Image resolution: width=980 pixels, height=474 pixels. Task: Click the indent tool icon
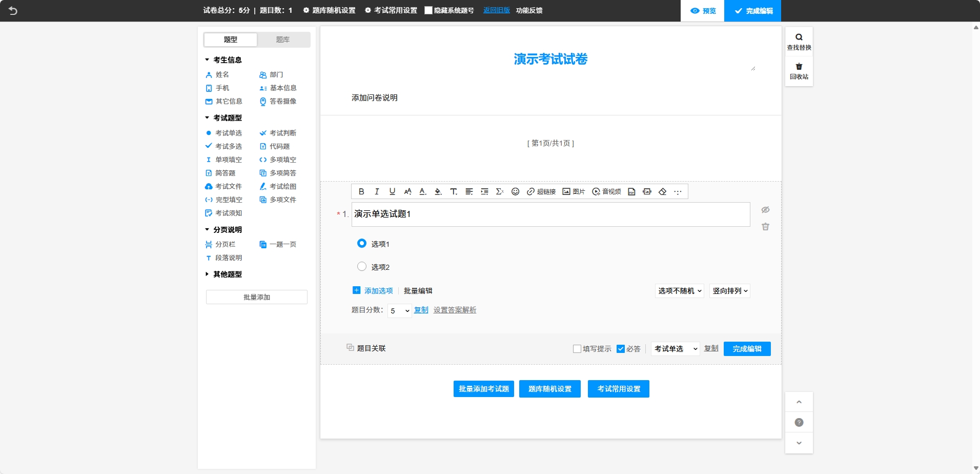[x=484, y=191]
